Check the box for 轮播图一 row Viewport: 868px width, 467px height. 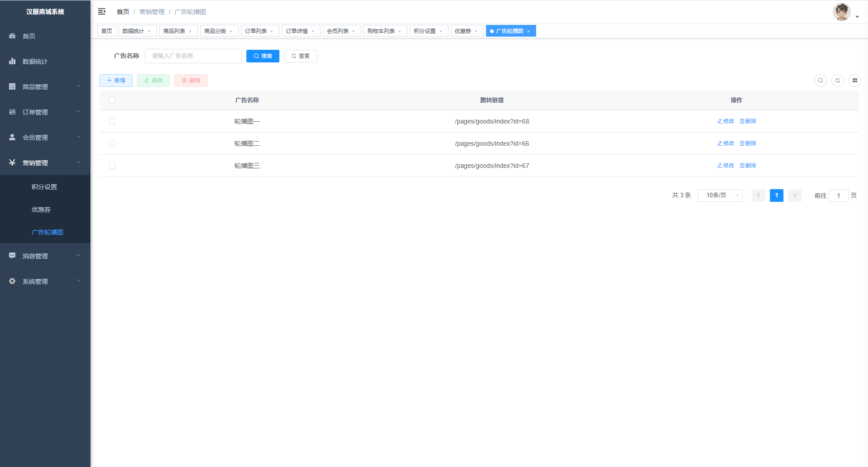112,121
